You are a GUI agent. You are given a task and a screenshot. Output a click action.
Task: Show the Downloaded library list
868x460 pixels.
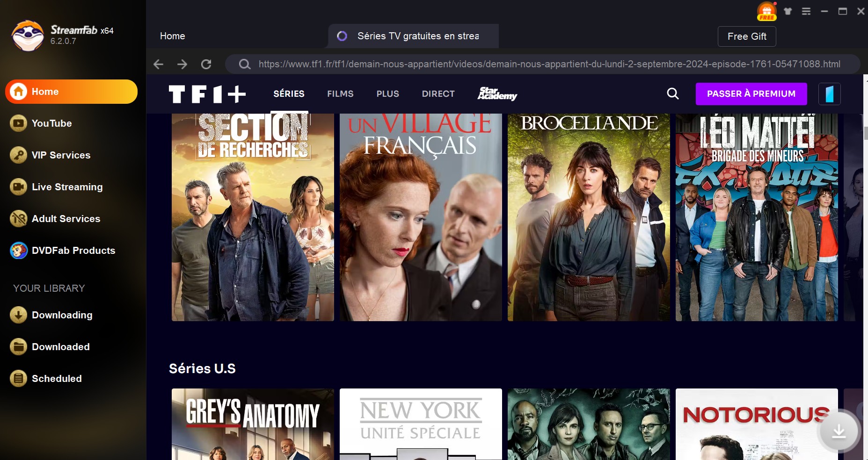[x=61, y=347]
